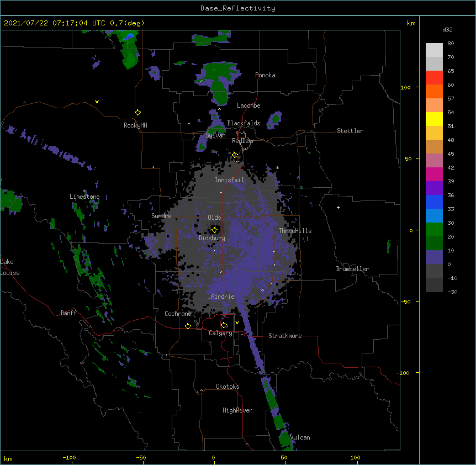Pick the purple swatch between 39 and 36 dBZ
Viewport: 476px width, 465px height.
pos(434,188)
